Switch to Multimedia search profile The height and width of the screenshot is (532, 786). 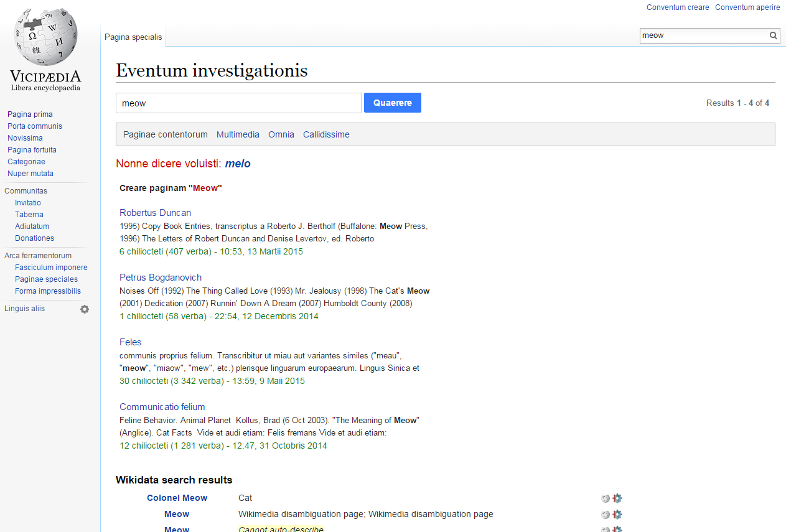tap(238, 134)
